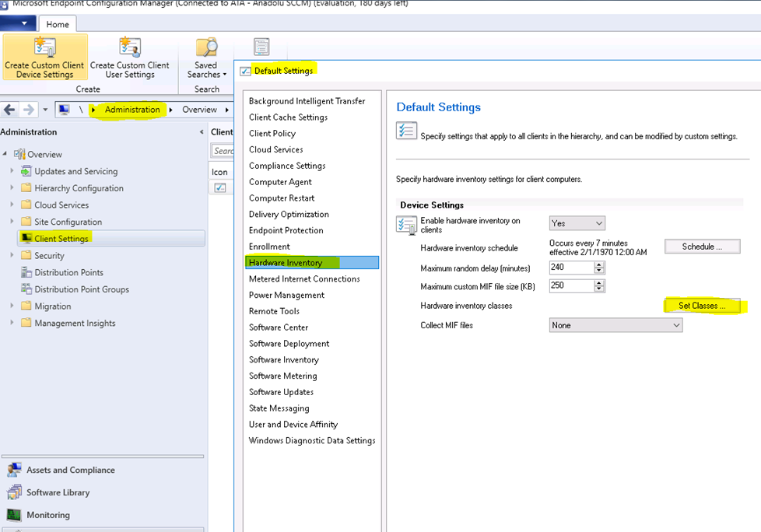Viewport: 761px width, 532px height.
Task: Open the Enable hardware inventory Yes dropdown
Action: [x=577, y=223]
